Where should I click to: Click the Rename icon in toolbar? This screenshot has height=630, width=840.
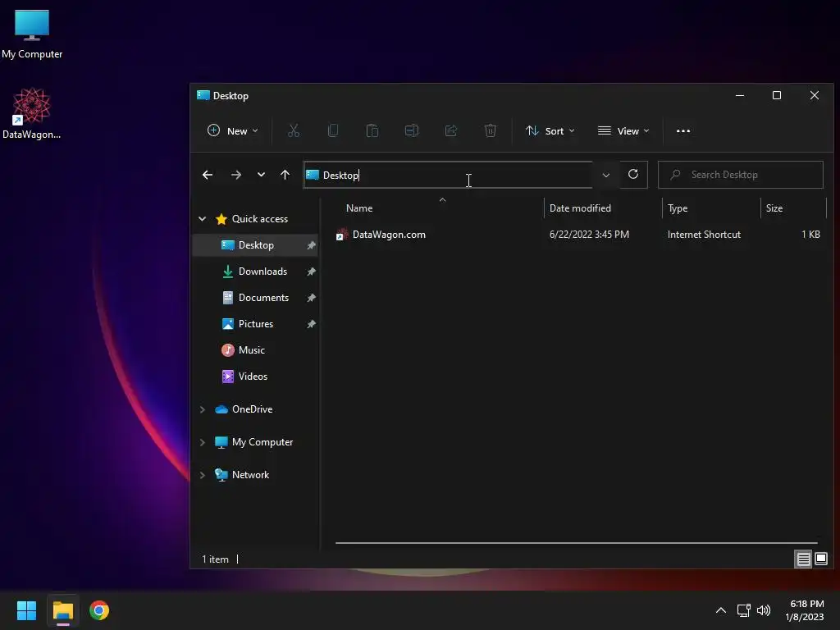pyautogui.click(x=412, y=130)
